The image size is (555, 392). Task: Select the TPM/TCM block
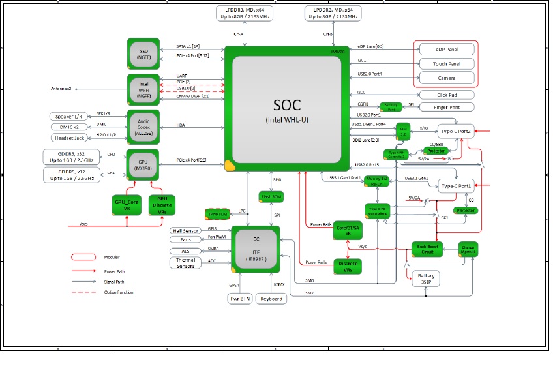[217, 214]
